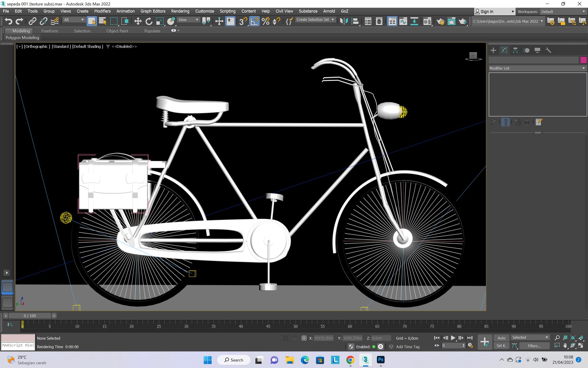
Task: Open key Filters... button
Action: [534, 346]
